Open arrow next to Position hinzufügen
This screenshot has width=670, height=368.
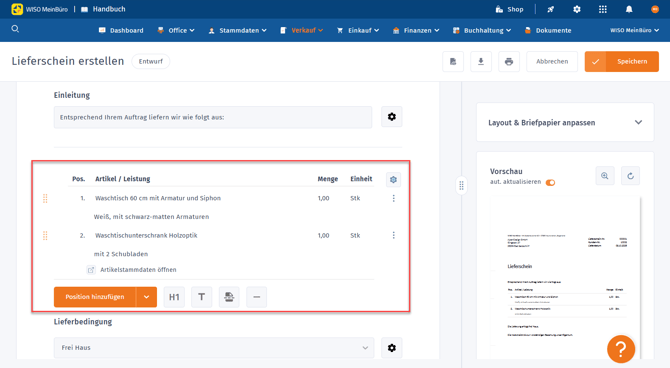(x=147, y=297)
